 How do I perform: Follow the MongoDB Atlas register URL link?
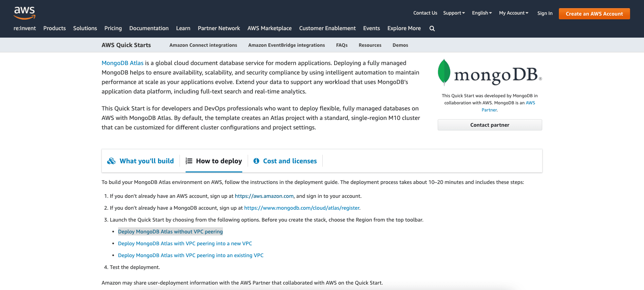coord(302,208)
